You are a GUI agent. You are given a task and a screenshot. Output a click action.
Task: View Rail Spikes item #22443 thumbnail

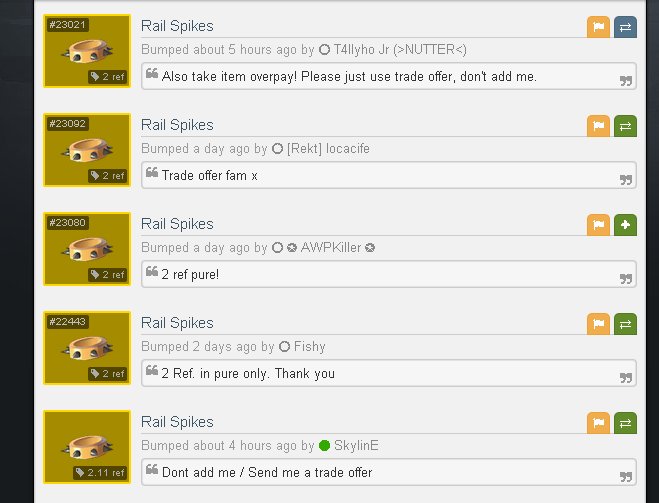87,348
